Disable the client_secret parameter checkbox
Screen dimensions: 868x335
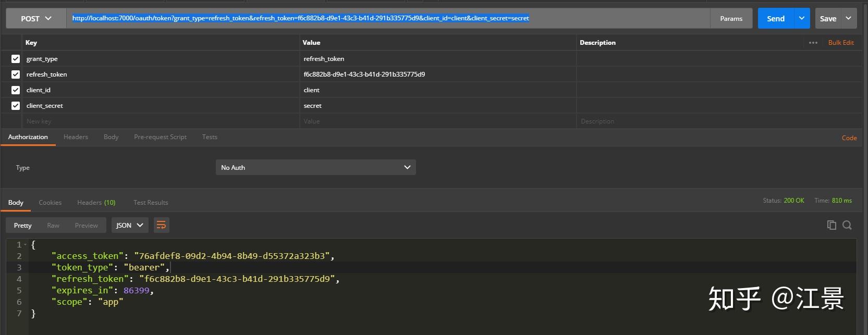(16, 106)
